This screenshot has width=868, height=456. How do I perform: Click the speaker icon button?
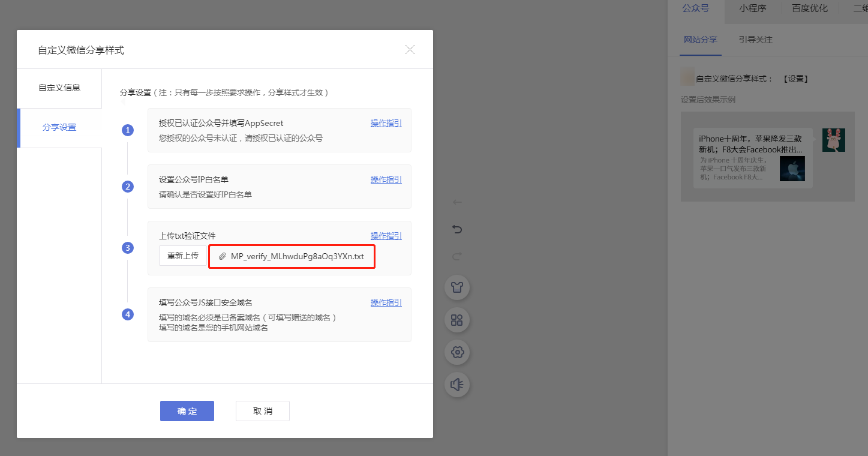pyautogui.click(x=457, y=385)
